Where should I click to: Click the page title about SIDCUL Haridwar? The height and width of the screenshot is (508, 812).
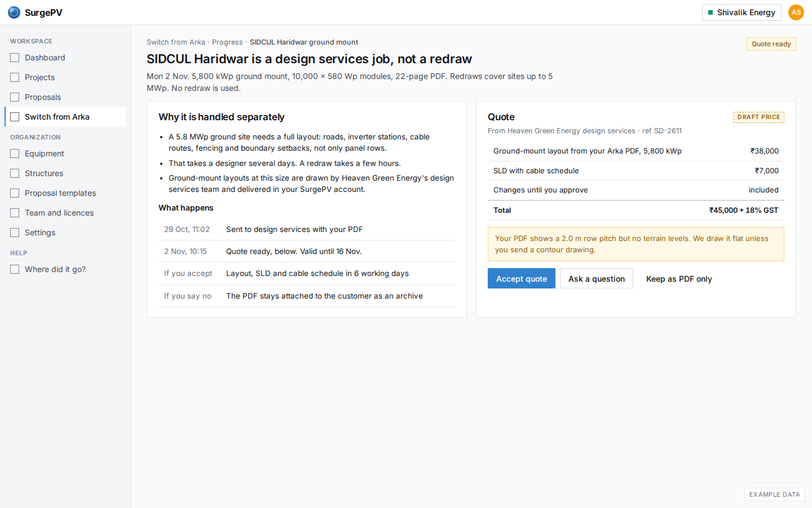pos(309,59)
